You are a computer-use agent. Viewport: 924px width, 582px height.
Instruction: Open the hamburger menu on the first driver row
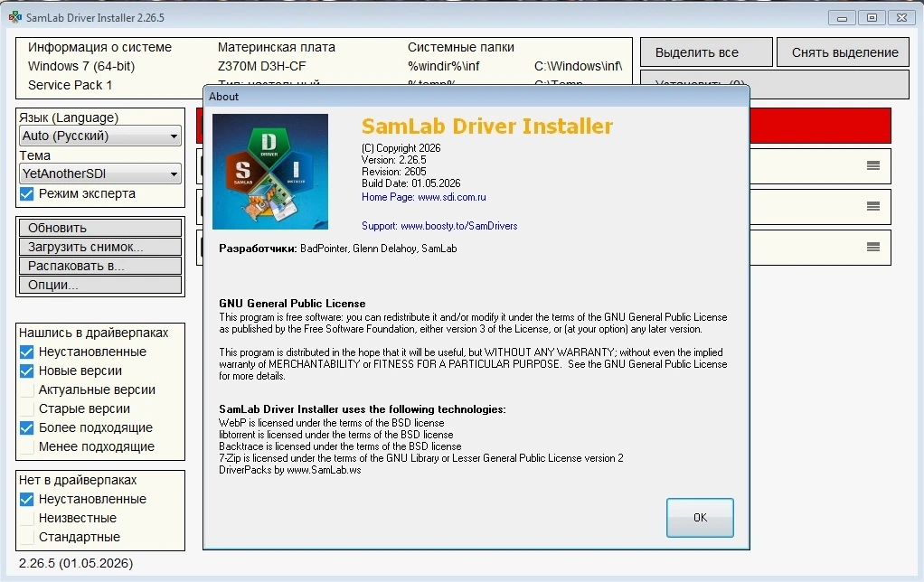pos(873,166)
